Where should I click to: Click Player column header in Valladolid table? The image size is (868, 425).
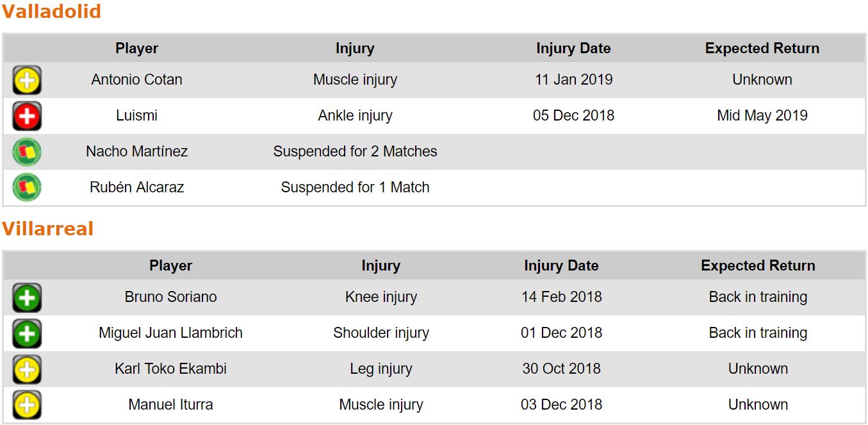click(136, 49)
